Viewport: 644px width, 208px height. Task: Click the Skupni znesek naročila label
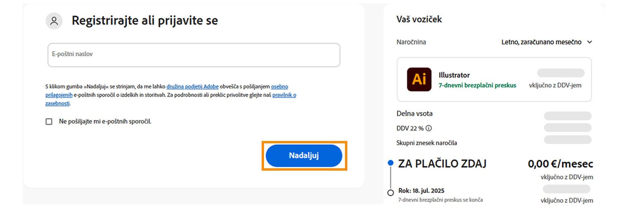tap(426, 143)
